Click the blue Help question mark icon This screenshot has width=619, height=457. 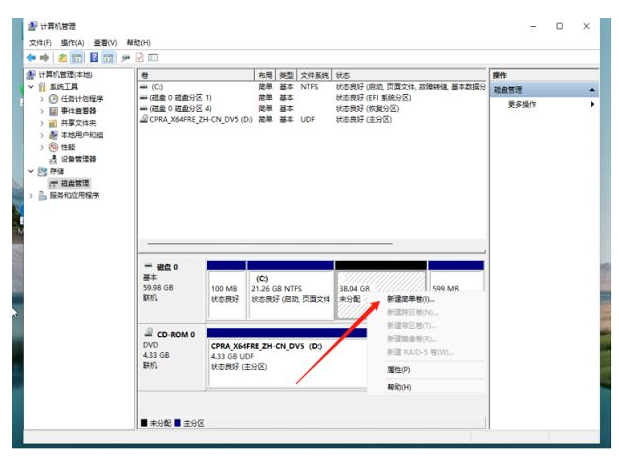[94, 58]
